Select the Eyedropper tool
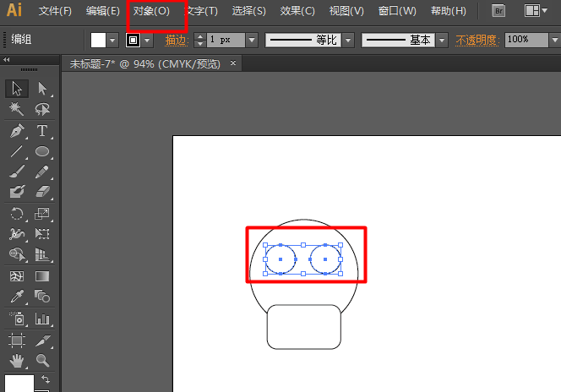This screenshot has height=392, width=561. coord(17,297)
